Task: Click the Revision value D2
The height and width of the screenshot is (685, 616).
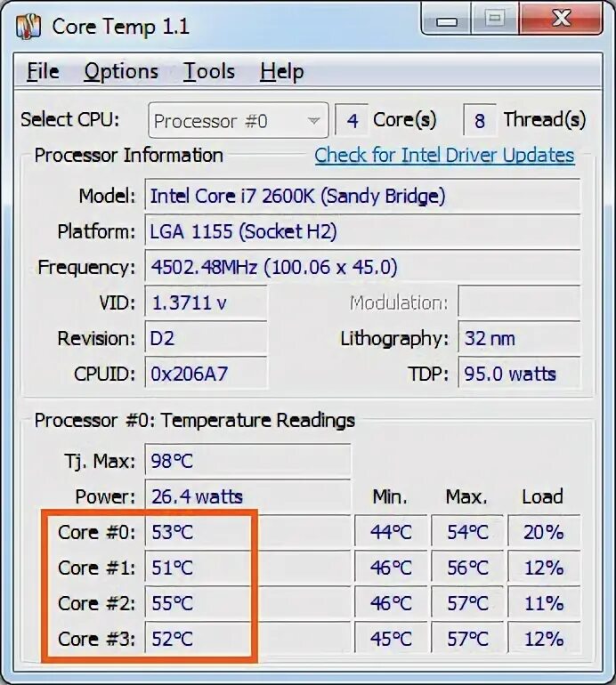Action: 206,339
